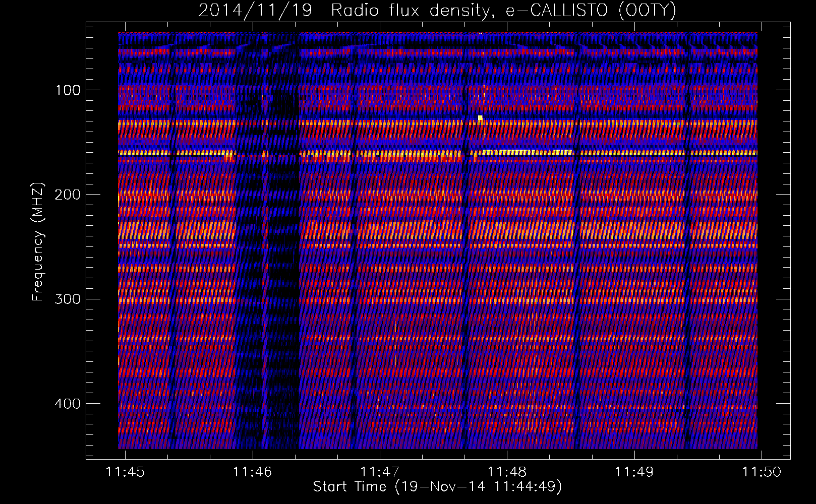The height and width of the screenshot is (504, 816).
Task: Click the 300 frequency tick label
Action: pyautogui.click(x=68, y=299)
